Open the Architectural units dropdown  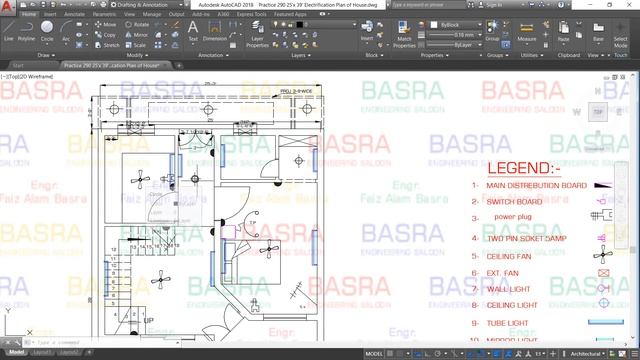click(x=587, y=354)
